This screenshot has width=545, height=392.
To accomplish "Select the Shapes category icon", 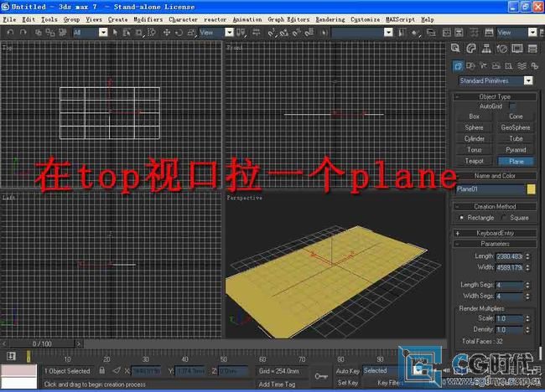I will click(470, 65).
